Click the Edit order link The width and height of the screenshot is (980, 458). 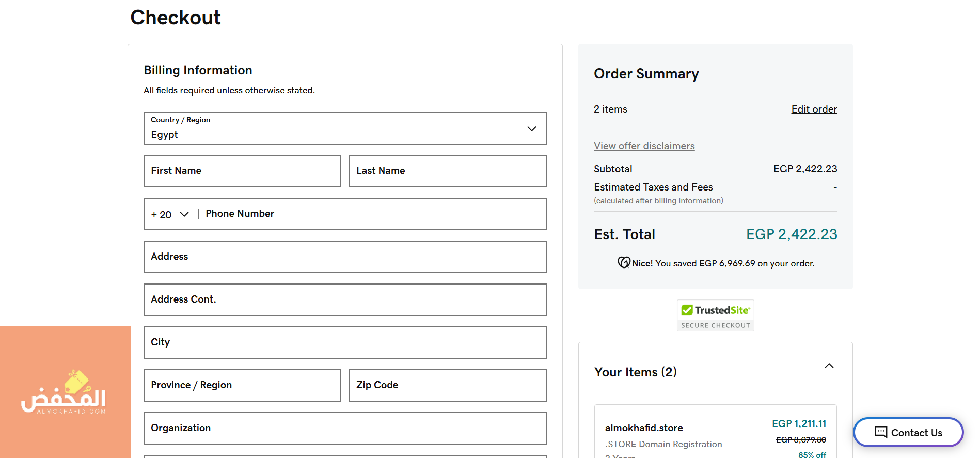tap(814, 109)
